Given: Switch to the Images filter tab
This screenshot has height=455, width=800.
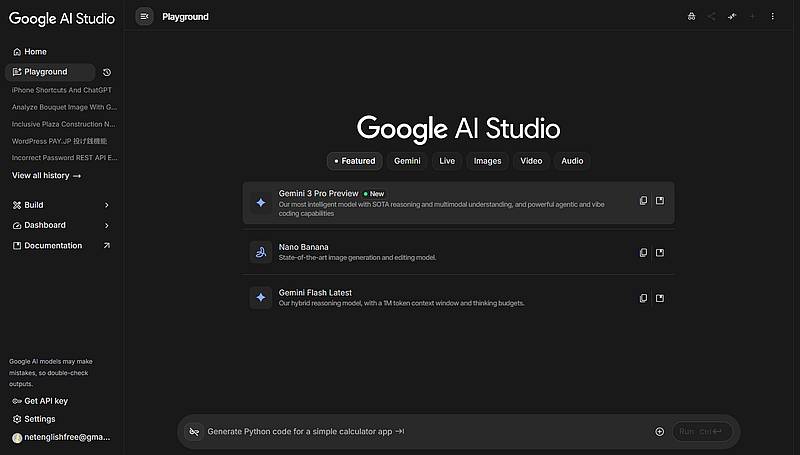Looking at the screenshot, I should pos(487,161).
